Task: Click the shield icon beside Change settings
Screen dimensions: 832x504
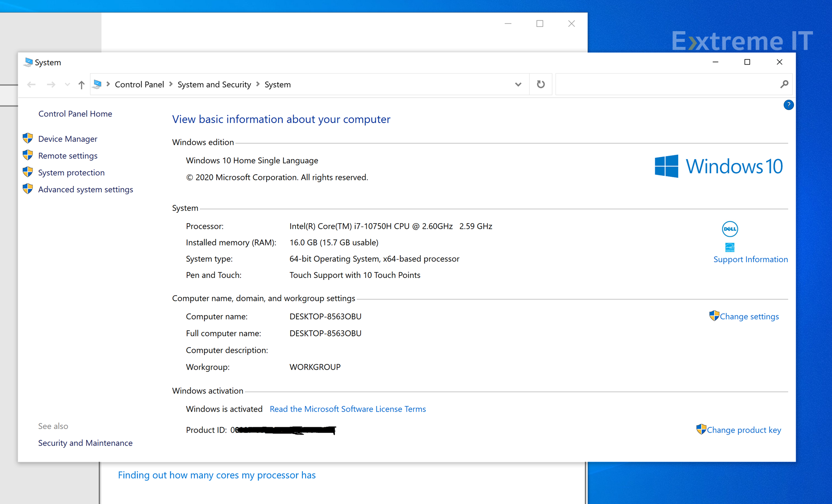Action: tap(714, 316)
